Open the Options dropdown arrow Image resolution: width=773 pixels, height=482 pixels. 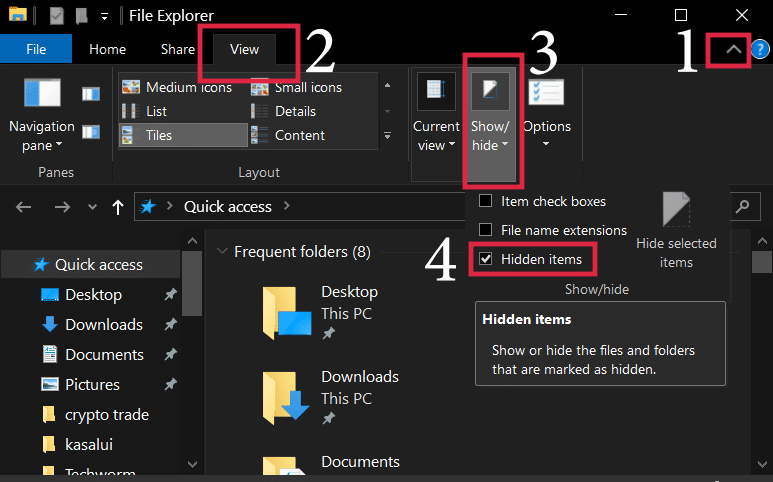click(546, 143)
